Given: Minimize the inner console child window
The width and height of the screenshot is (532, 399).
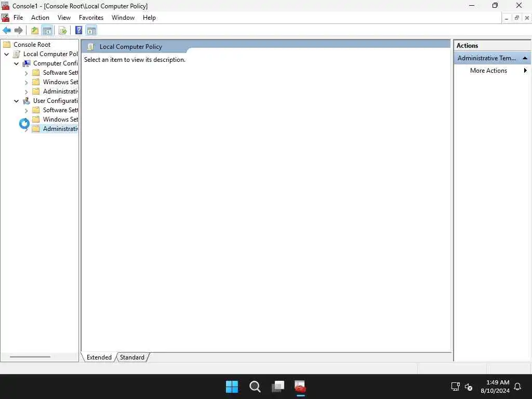Looking at the screenshot, I should tap(506, 18).
